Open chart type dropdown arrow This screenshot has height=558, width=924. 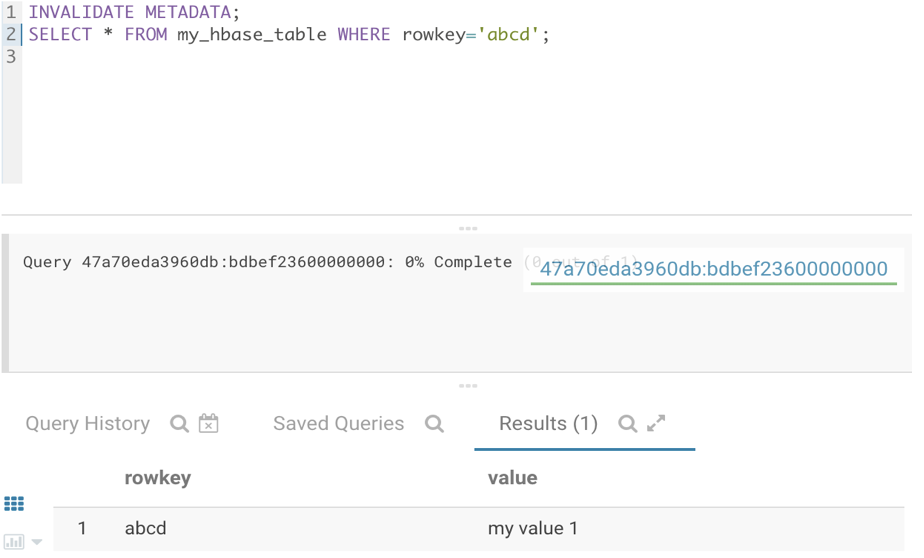37,542
